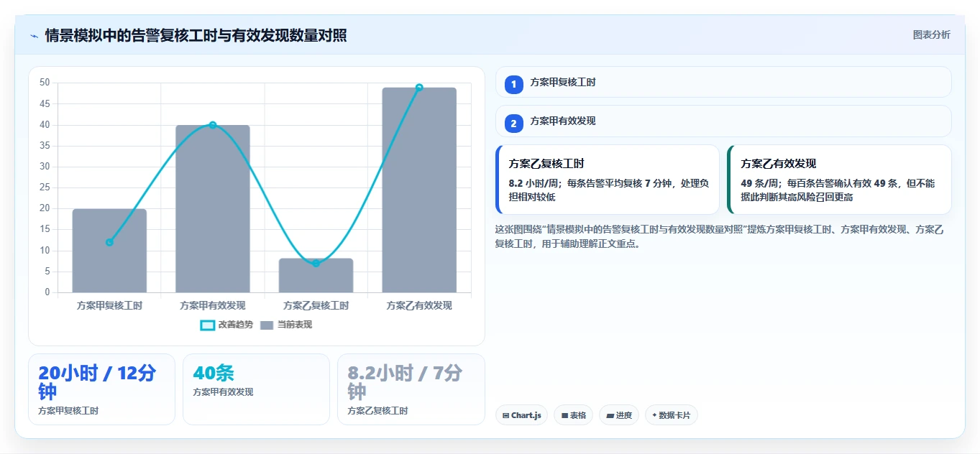Click x-axis label 方案乙复核工时
The width and height of the screenshot is (980, 454).
[x=316, y=305]
